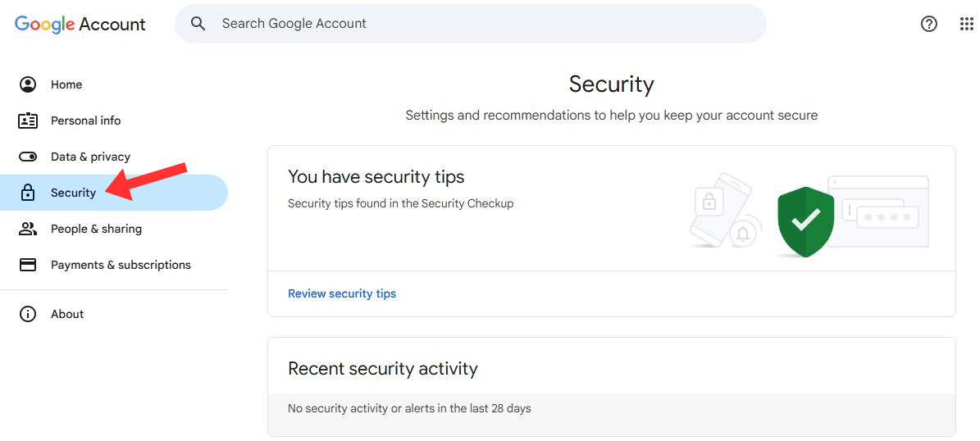
Task: Open the Help question mark icon
Action: click(928, 24)
